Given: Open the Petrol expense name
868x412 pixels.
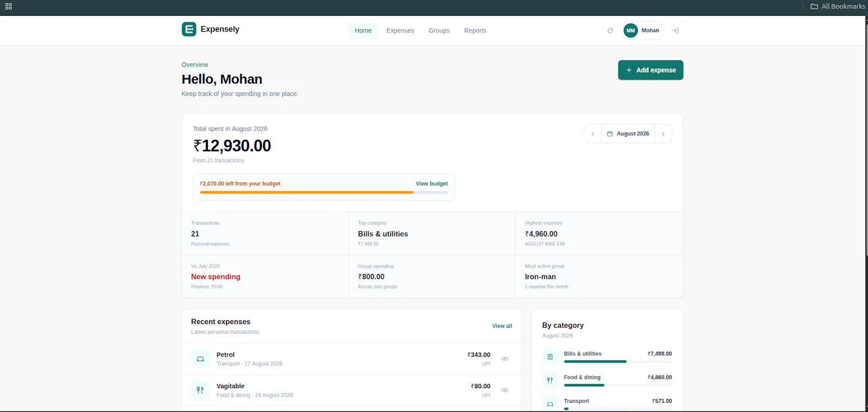Looking at the screenshot, I should (x=226, y=355).
